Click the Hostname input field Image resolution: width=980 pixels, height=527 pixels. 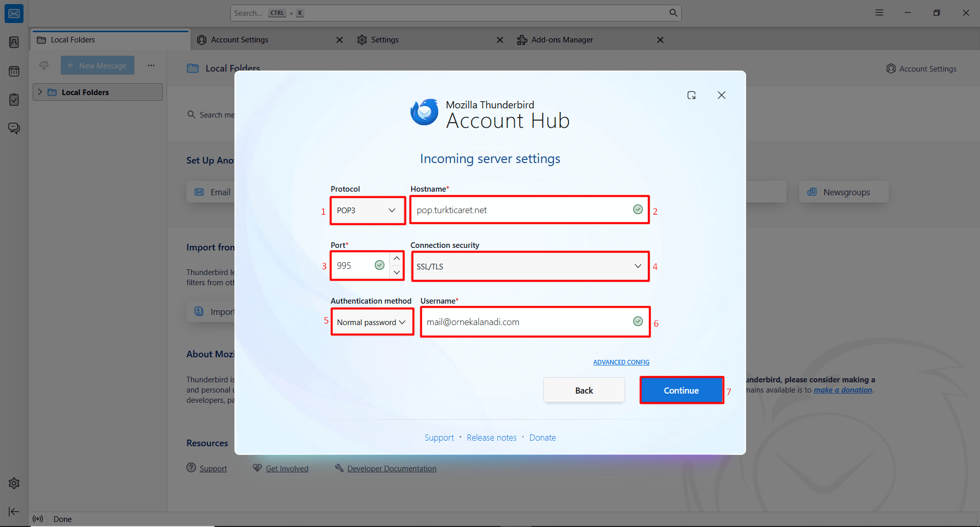521,210
